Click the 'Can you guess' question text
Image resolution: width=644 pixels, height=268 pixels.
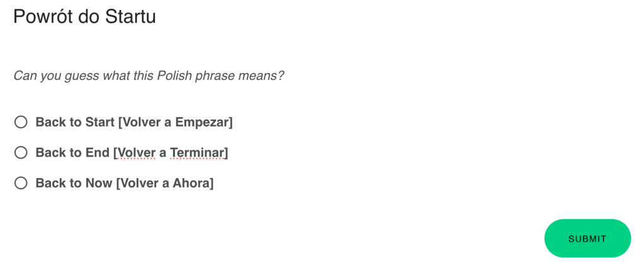(x=149, y=76)
